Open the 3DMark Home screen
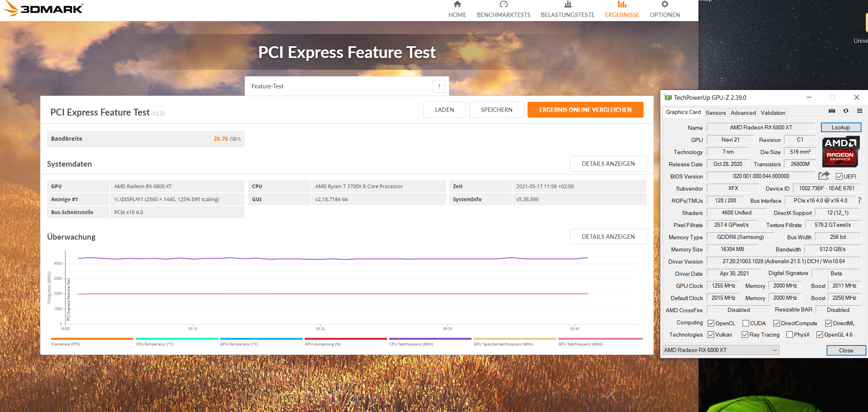 pyautogui.click(x=457, y=9)
